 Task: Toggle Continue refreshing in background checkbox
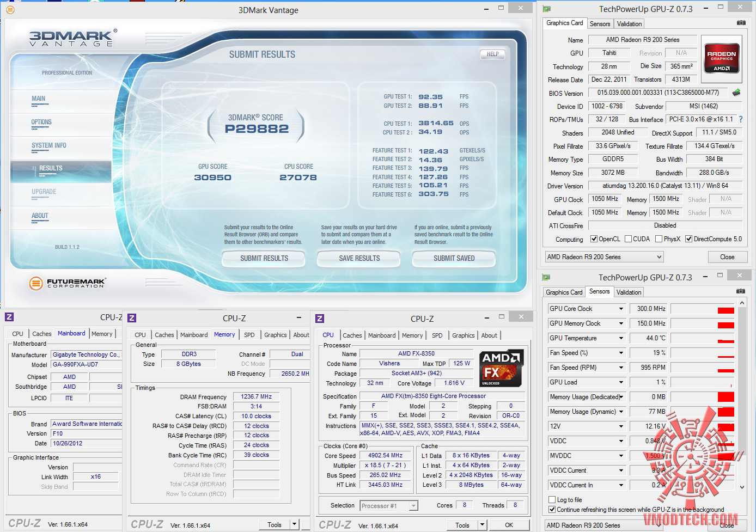tap(552, 510)
